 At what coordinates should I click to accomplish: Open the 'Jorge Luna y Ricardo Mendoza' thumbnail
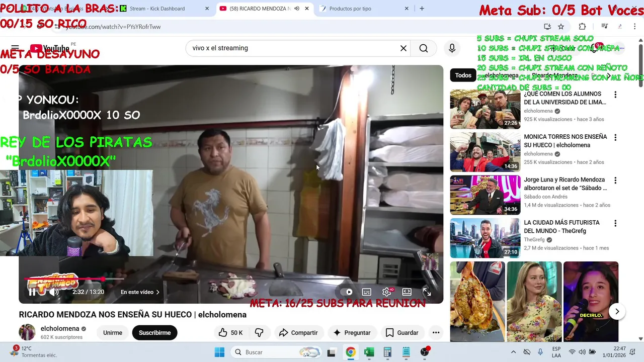coord(485,195)
